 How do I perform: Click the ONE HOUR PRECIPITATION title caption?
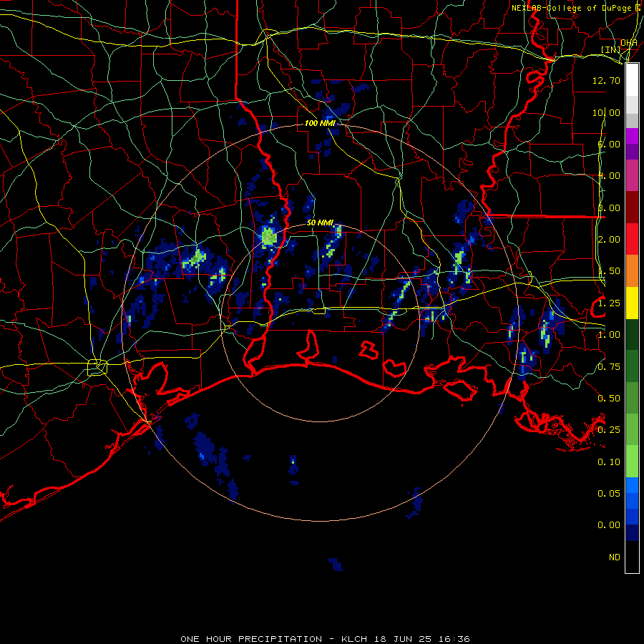tap(325, 639)
